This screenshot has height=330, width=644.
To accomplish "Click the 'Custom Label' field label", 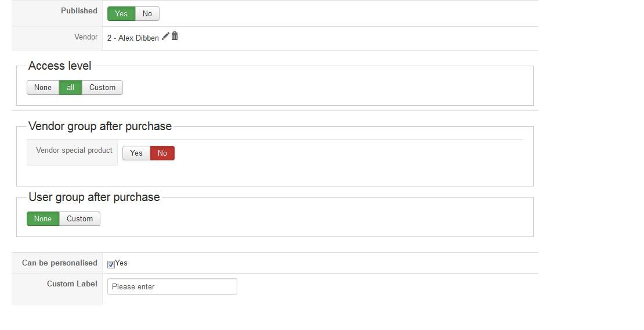I will tap(72, 284).
